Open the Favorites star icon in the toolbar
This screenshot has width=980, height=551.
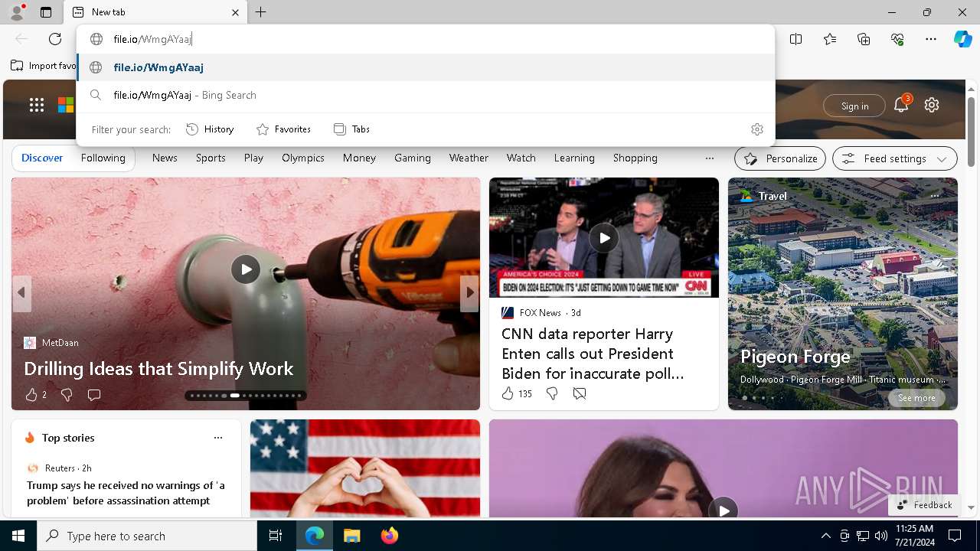point(830,39)
